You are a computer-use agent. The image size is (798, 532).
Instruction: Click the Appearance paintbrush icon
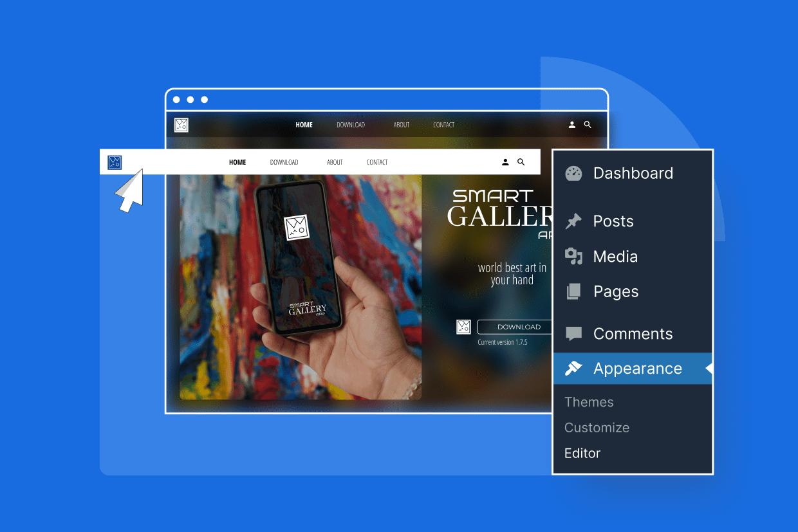(573, 368)
